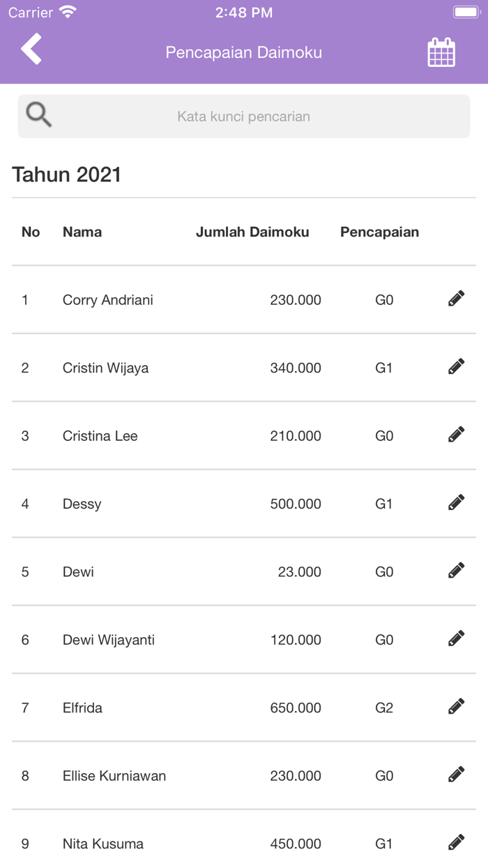This screenshot has width=488, height=868.
Task: Click pencil icon for Cristin Wijaya
Action: coord(456,367)
